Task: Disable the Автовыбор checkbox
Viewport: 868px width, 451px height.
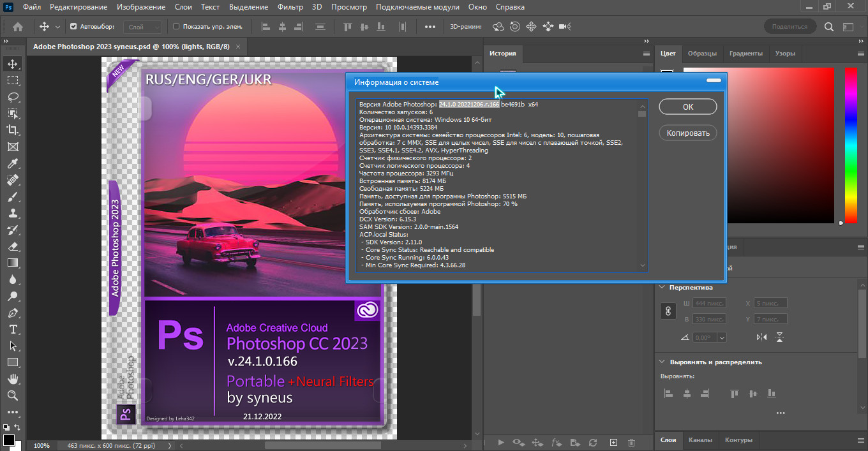Action: tap(73, 27)
